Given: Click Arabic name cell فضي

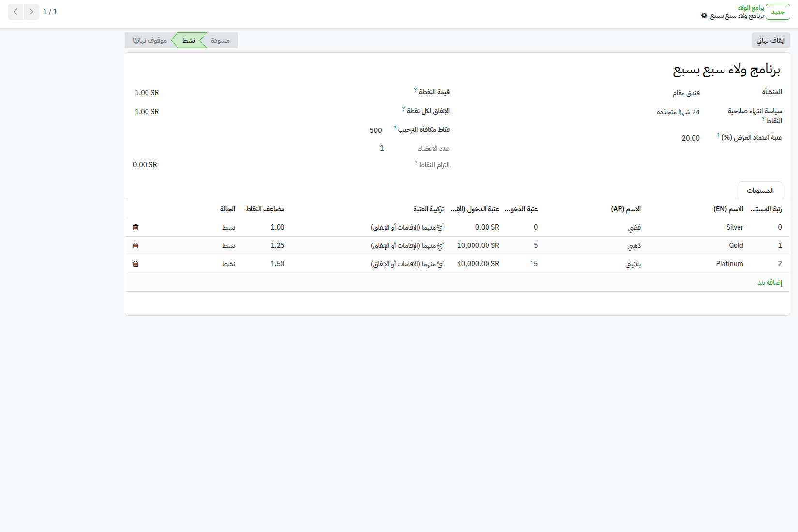Looking at the screenshot, I should click(634, 227).
